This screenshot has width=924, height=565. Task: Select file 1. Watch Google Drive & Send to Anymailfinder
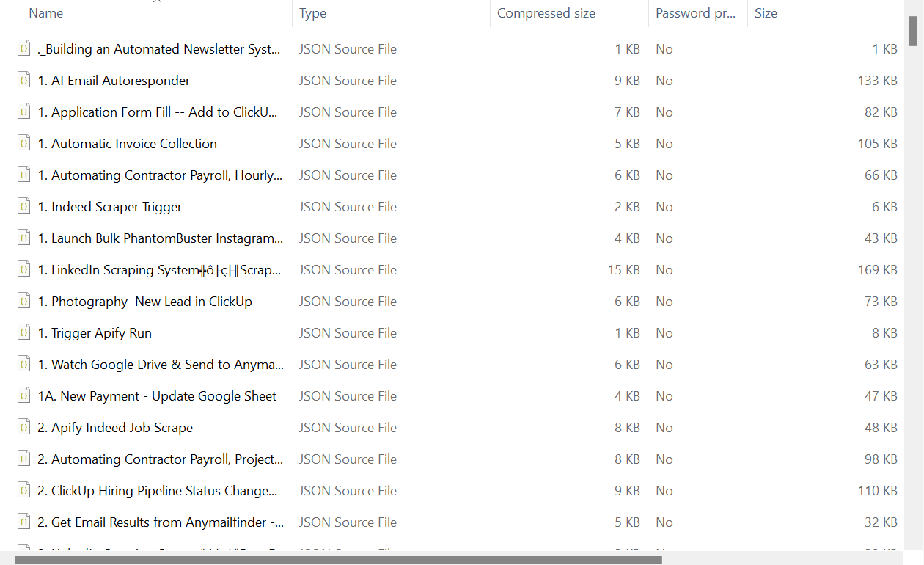[161, 365]
